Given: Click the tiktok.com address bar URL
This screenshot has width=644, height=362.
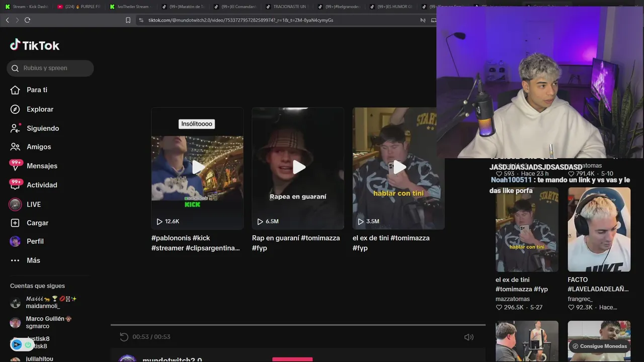Looking at the screenshot, I should [240, 20].
